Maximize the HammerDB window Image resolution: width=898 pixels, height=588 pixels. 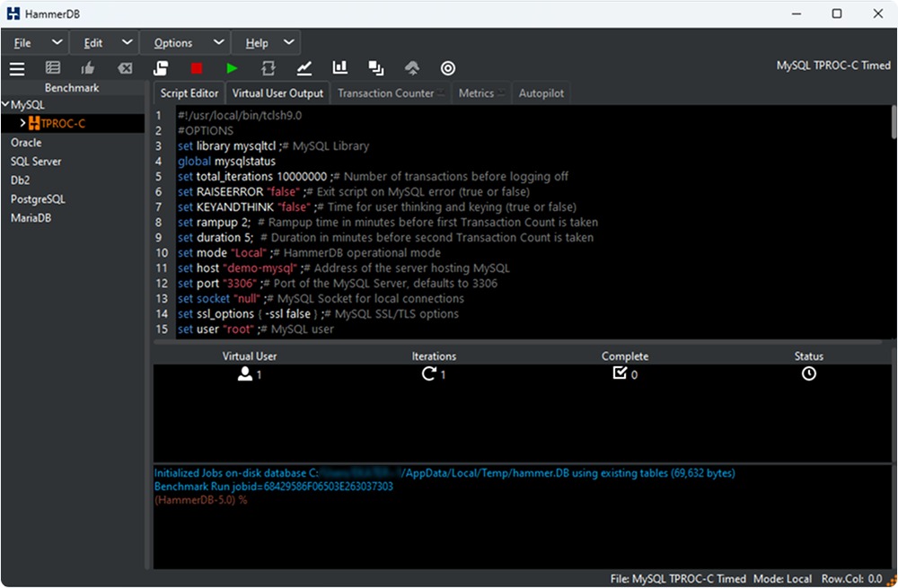(837, 13)
